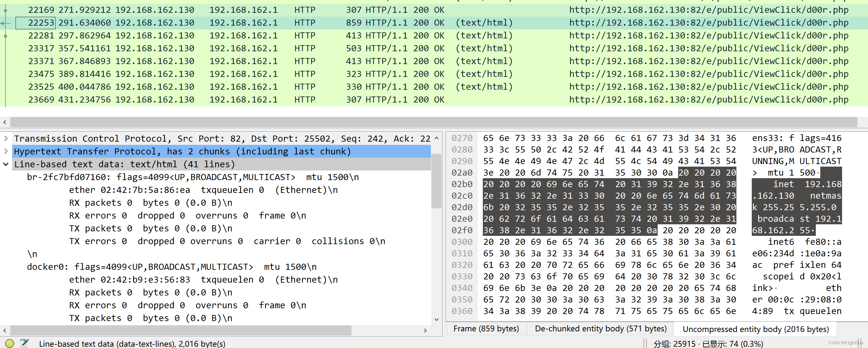
Task: Select packet 22281 row
Action: pos(434,35)
